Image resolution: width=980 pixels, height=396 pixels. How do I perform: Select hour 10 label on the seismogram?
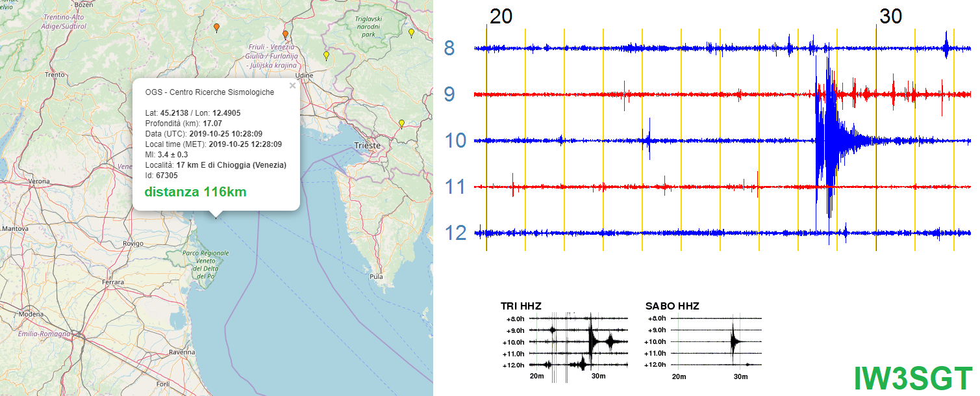tap(456, 140)
